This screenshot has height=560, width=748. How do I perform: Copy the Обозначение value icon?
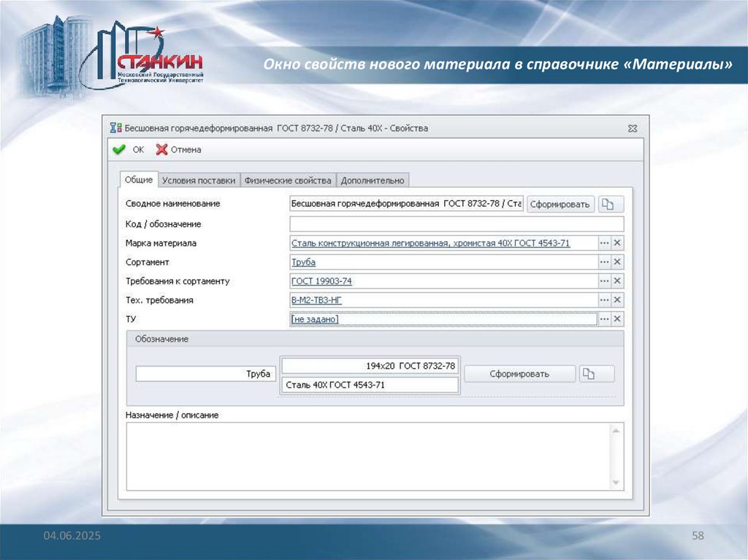(596, 374)
